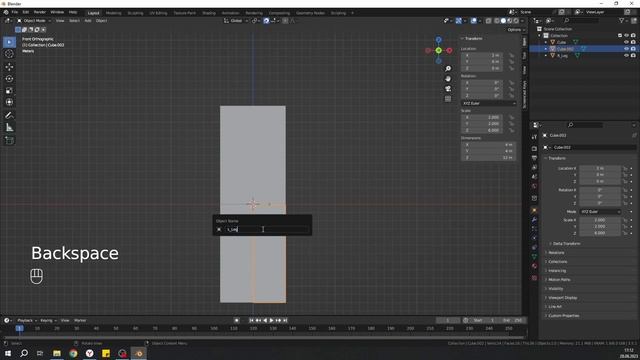Open the Output properties tab
Viewport: 640px width, 360px height.
[x=534, y=158]
